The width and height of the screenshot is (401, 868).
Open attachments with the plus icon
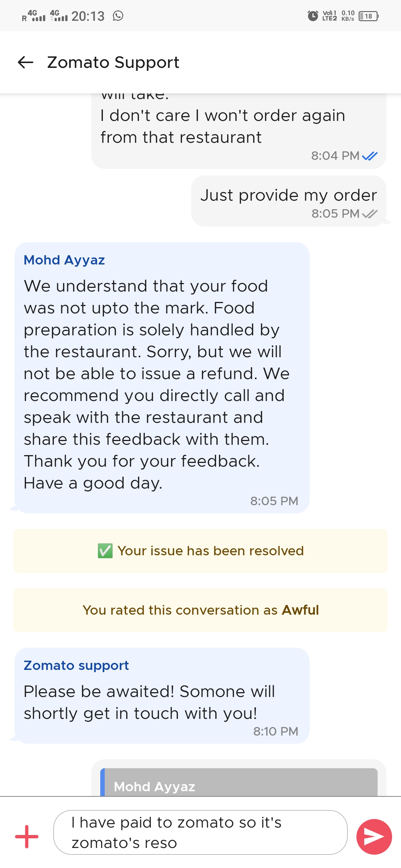27,836
